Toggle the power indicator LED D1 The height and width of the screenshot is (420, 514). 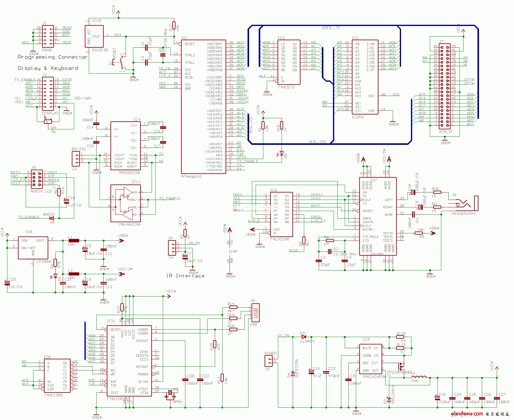[55, 275]
